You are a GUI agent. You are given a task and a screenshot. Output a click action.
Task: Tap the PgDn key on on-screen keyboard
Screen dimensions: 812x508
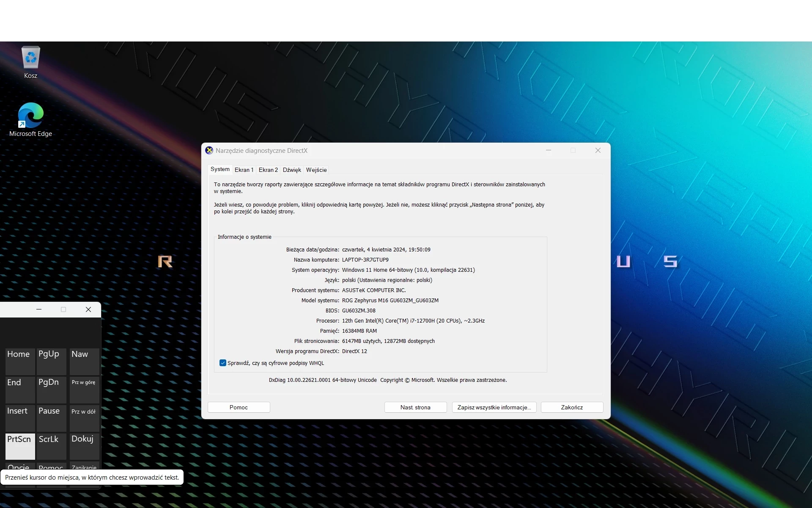click(x=51, y=389)
